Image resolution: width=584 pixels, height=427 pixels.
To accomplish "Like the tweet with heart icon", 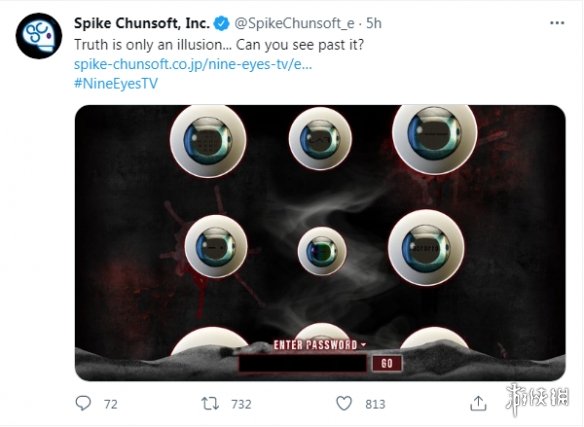I will (x=344, y=404).
